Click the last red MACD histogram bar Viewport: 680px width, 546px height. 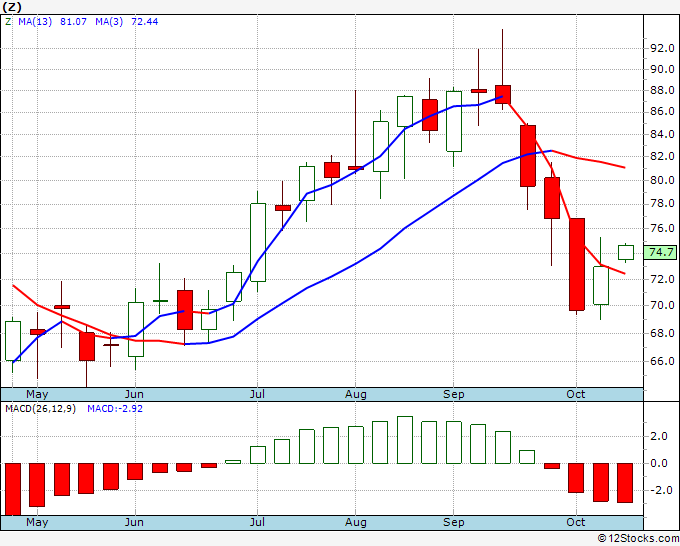[x=625, y=483]
